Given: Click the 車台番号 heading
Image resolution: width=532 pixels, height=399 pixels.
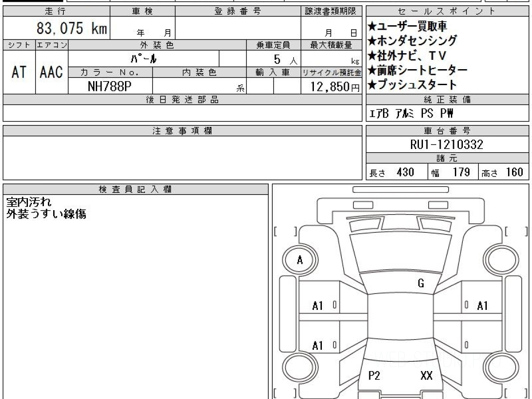Looking at the screenshot, I should tap(447, 131).
